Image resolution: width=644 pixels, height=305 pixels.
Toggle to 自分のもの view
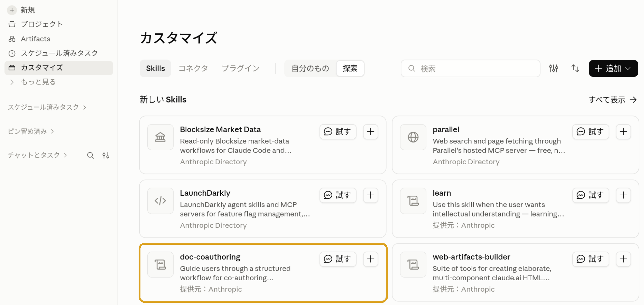(310, 68)
